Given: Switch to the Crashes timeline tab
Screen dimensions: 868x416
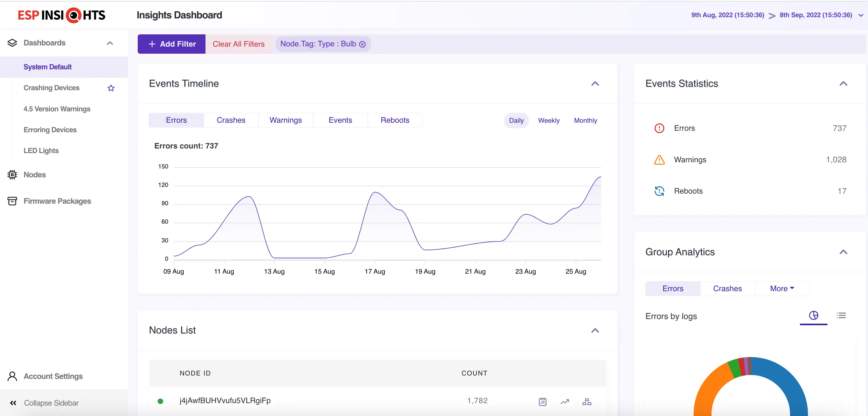Looking at the screenshot, I should (x=231, y=120).
